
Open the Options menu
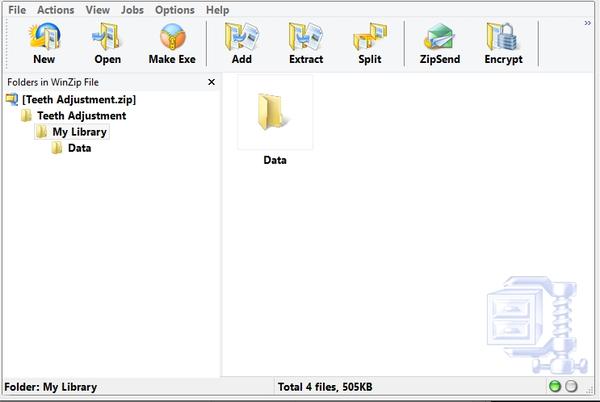click(x=174, y=10)
